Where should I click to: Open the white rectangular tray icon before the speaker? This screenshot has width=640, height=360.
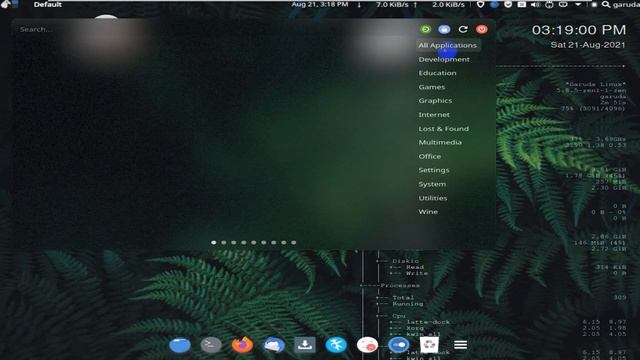tap(522, 4)
